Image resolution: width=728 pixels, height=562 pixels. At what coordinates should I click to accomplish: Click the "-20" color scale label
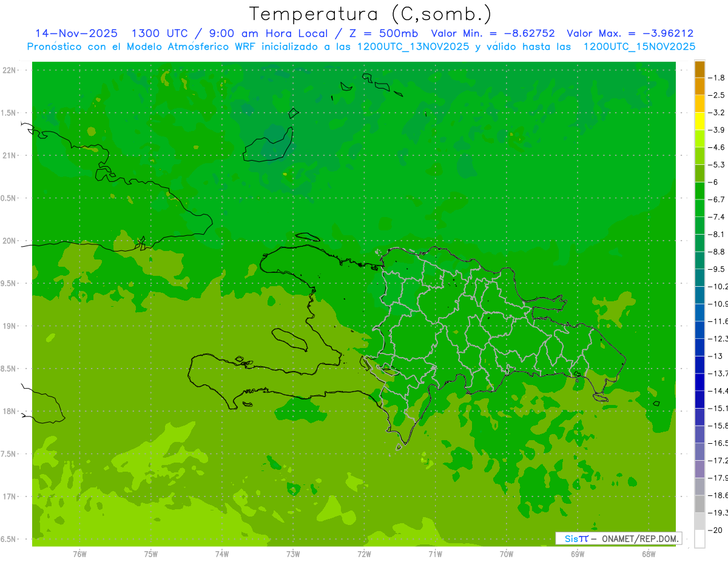716,530
